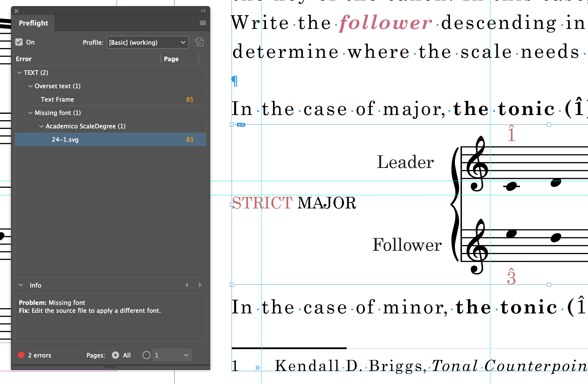Click the embed profile icon

(199, 42)
